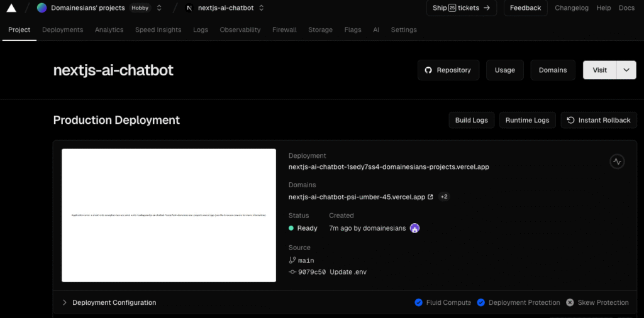The width and height of the screenshot is (644, 318).
Task: Click the Fluid Compute checkmark status
Action: pos(443,302)
